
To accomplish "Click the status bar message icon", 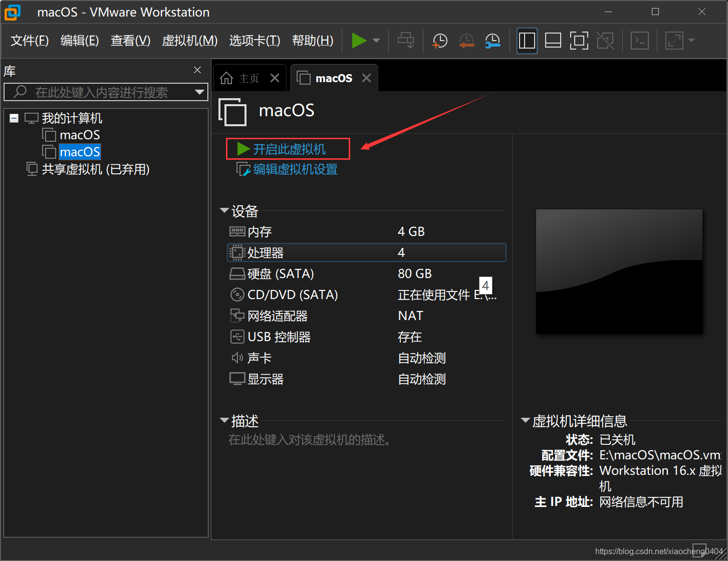I will tap(699, 550).
